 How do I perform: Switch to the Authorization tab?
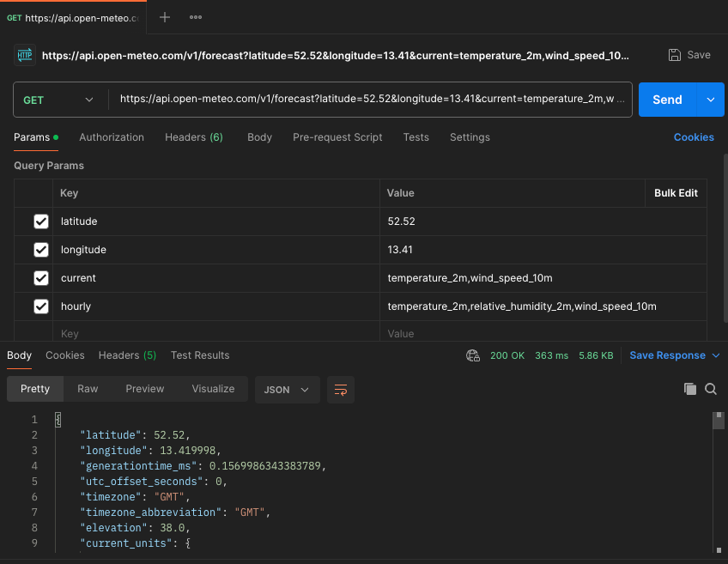[112, 137]
